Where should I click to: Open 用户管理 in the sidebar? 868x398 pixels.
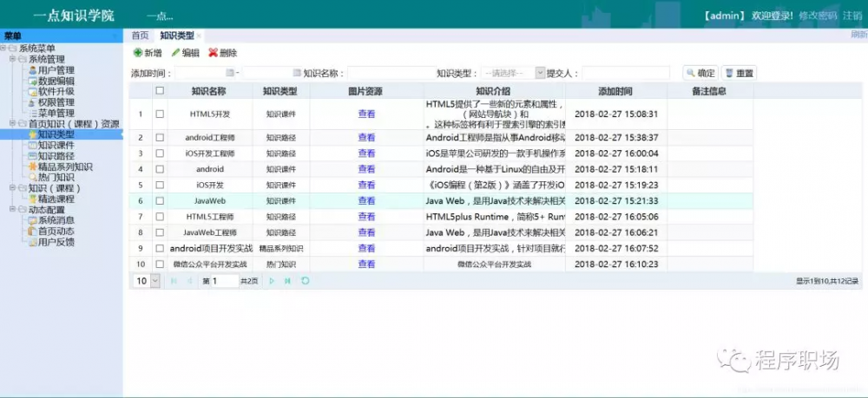coord(56,70)
